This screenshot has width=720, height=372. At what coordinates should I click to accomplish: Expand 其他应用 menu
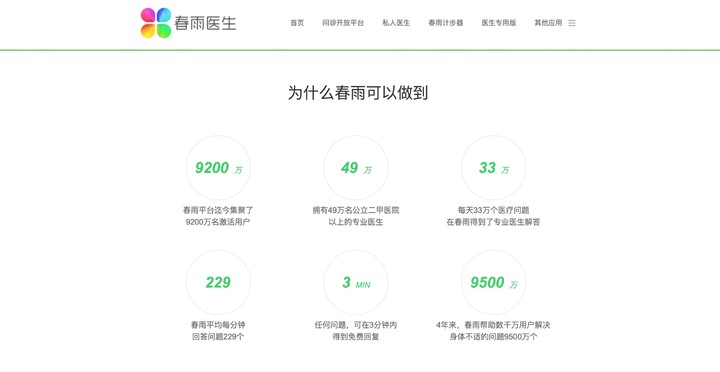(548, 23)
